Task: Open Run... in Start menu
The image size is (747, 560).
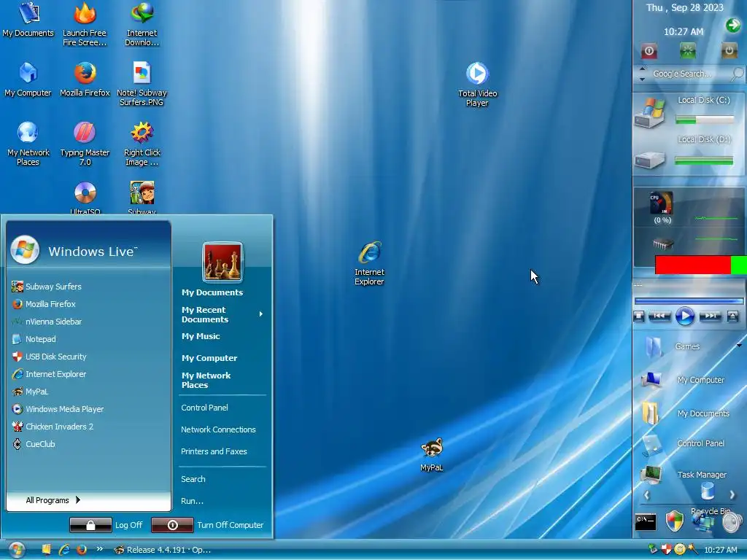Action: (x=192, y=501)
